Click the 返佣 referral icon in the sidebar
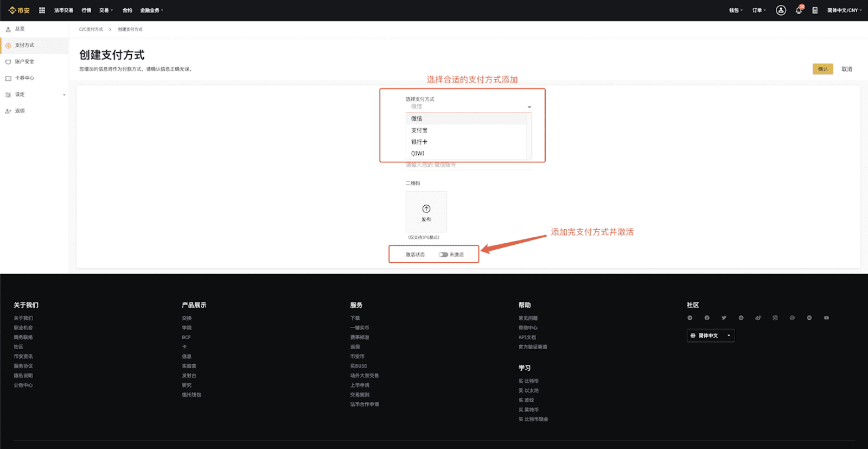Viewport: 868px width, 449px height. click(x=8, y=111)
